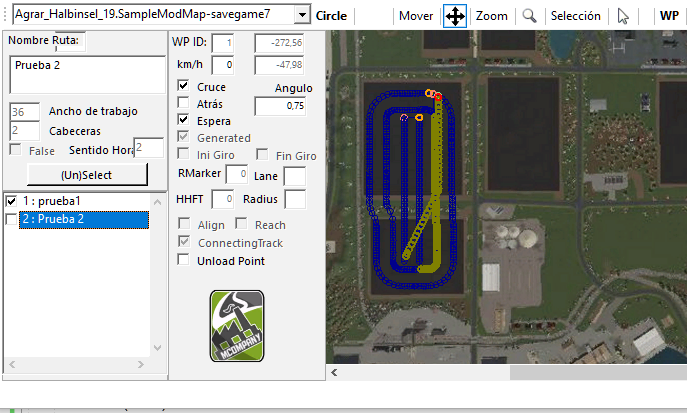
Task: Click the (Un)Select button
Action: tap(87, 175)
